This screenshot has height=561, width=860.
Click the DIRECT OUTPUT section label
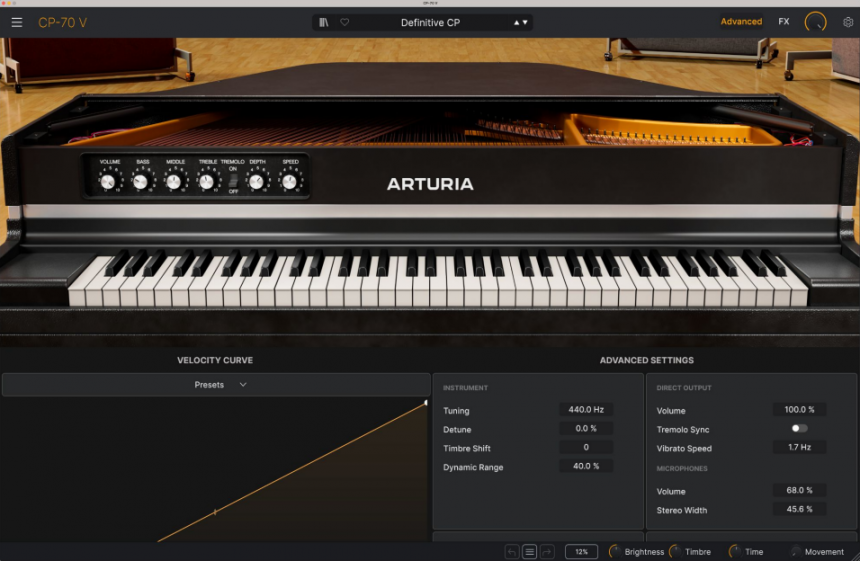click(684, 388)
